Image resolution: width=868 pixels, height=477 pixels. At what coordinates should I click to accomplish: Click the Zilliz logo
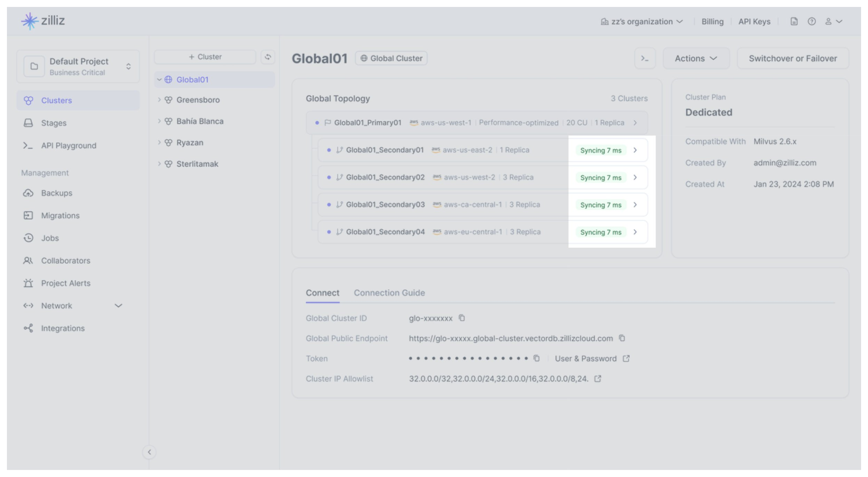click(43, 21)
